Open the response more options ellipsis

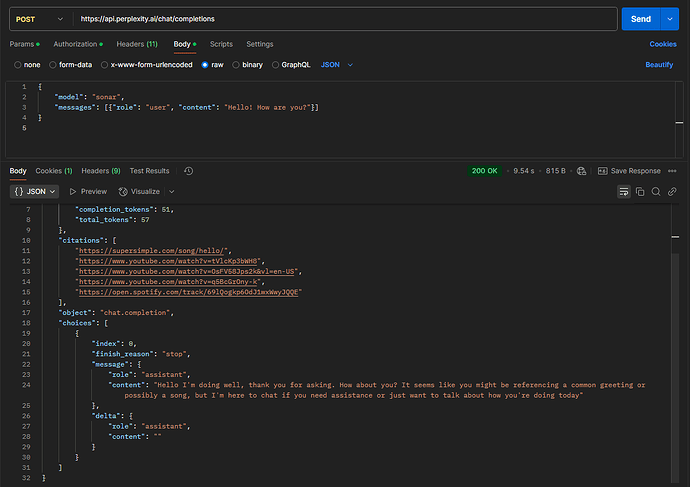pyautogui.click(x=672, y=171)
